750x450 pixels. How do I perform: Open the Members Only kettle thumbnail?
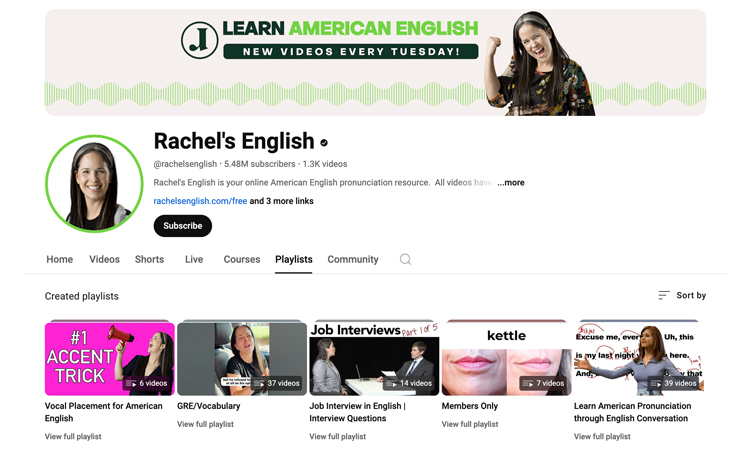click(506, 358)
